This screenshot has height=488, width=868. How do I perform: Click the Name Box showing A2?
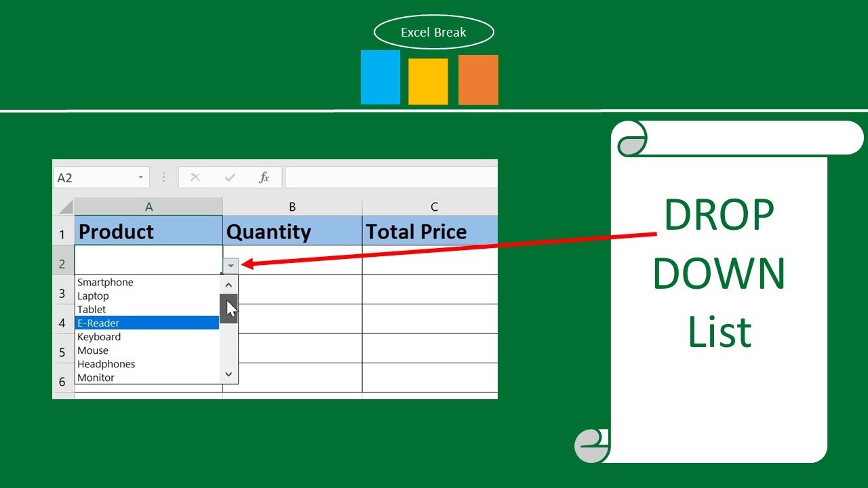(101, 178)
